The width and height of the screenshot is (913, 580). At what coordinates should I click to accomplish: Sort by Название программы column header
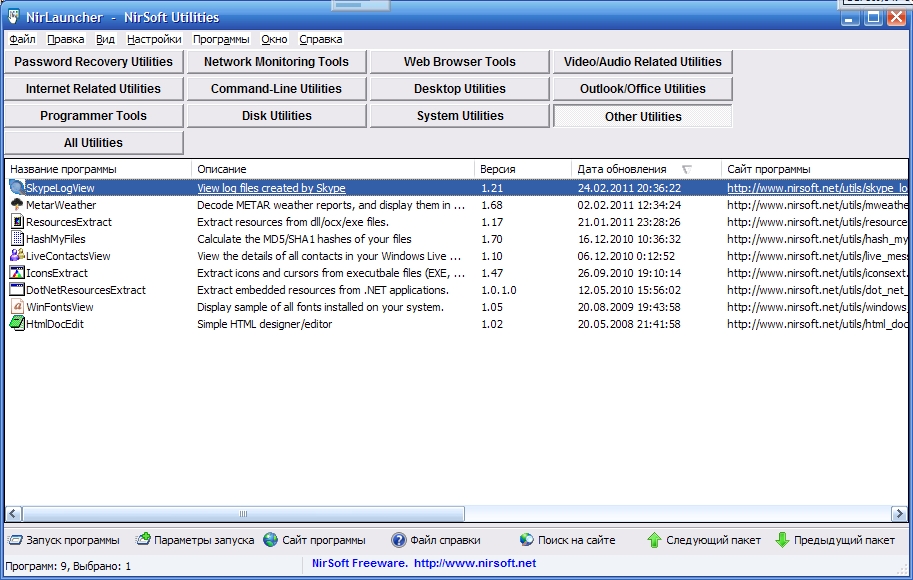(x=98, y=169)
